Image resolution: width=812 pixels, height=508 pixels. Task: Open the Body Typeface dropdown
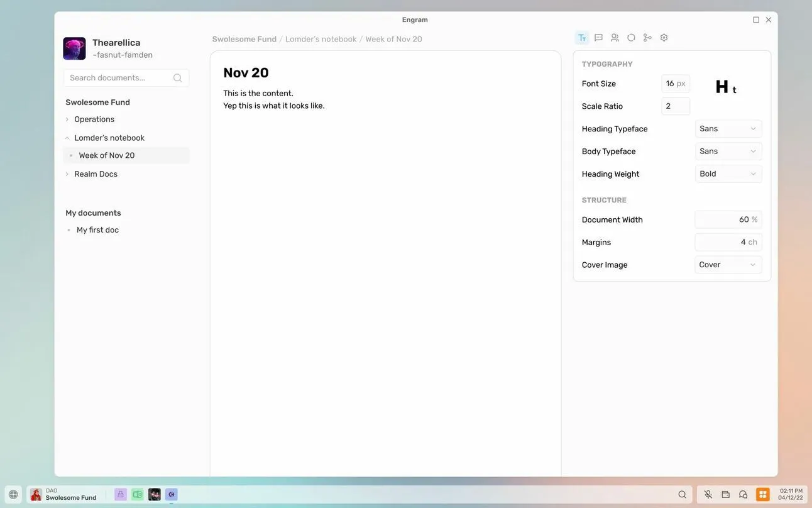728,152
